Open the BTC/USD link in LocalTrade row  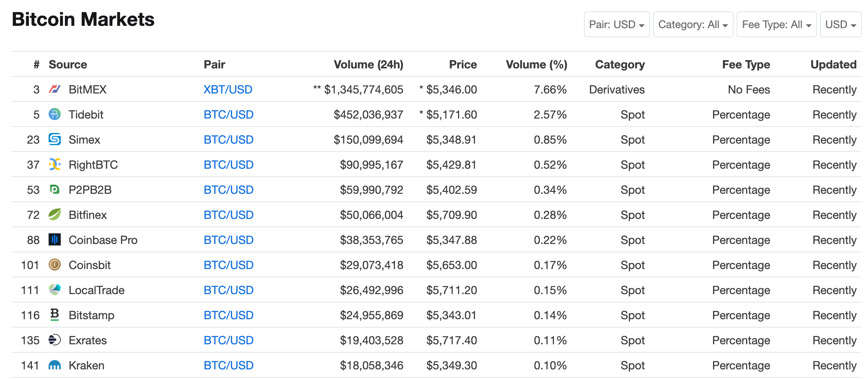229,290
